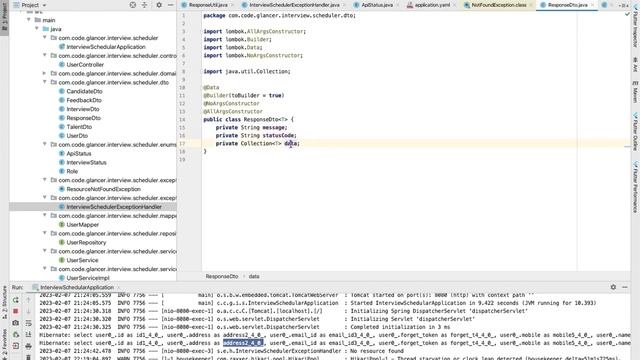The image size is (640, 360).
Task: Click the exit icon in Run toolbar
Action: pos(16,346)
